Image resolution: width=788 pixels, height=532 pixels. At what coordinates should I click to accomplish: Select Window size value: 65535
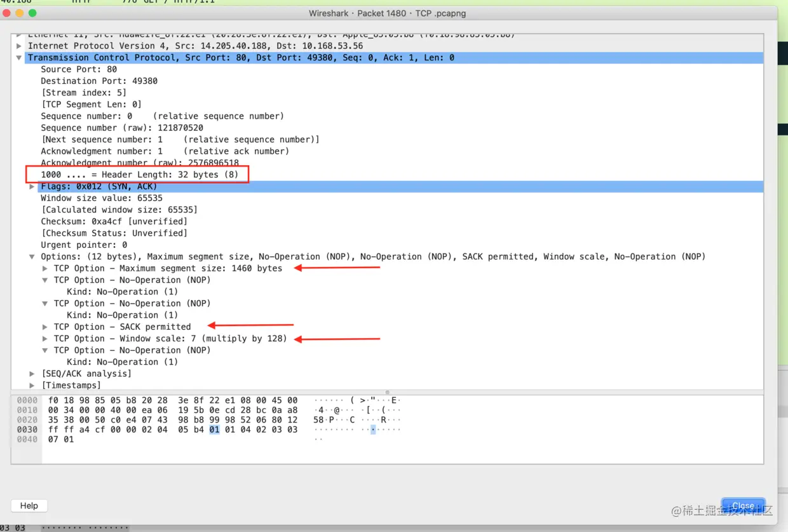click(102, 198)
